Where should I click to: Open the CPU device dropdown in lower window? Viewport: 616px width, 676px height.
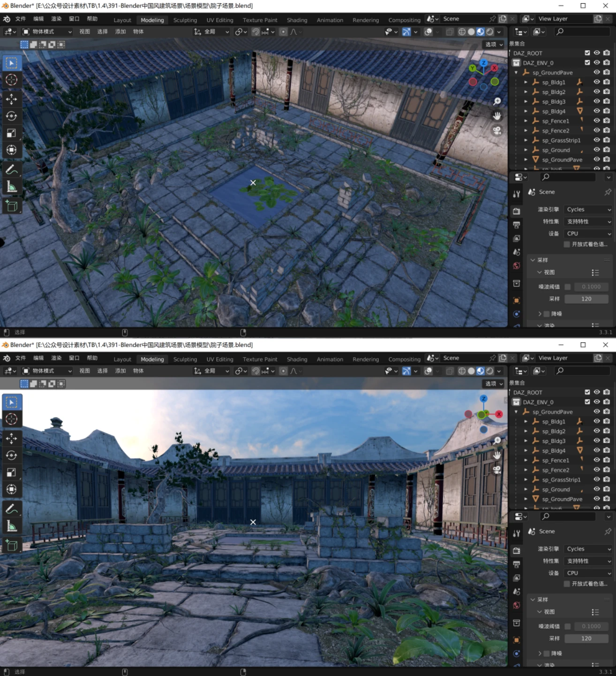pos(588,573)
